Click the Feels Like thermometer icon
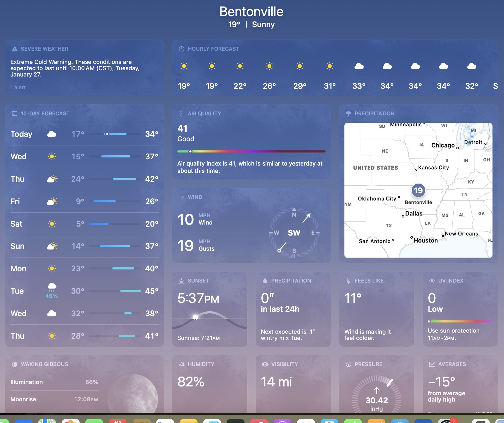 (x=349, y=281)
